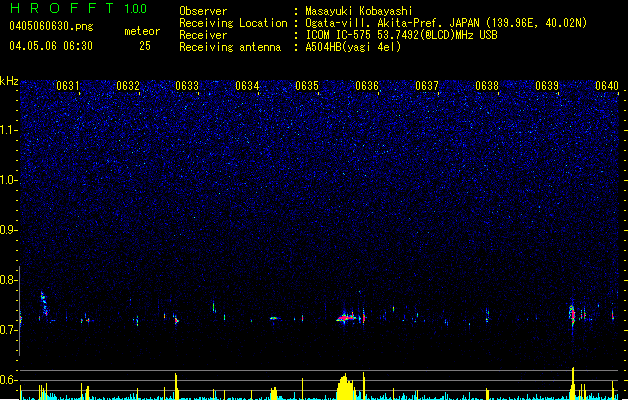Screen dimensions: 629x400
Task: Click the 0.9 kHz frequency label
Action: click(x=8, y=230)
